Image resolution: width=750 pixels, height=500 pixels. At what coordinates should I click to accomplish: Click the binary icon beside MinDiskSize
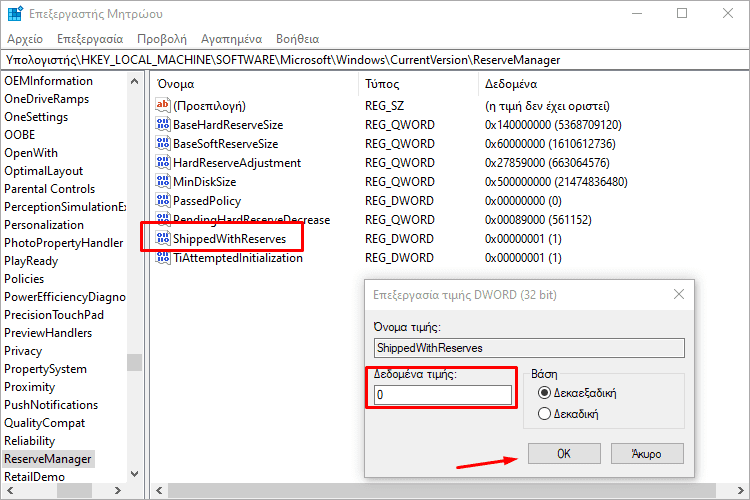click(x=163, y=181)
